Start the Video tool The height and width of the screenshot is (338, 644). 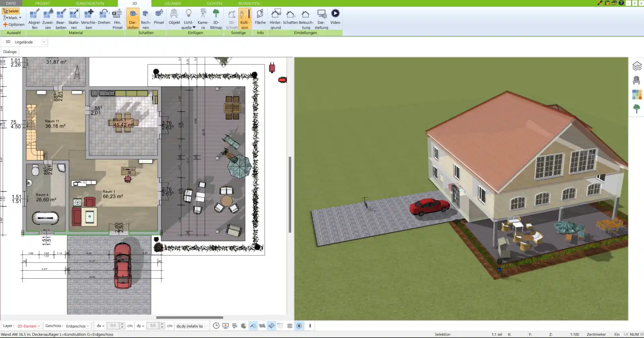[335, 17]
